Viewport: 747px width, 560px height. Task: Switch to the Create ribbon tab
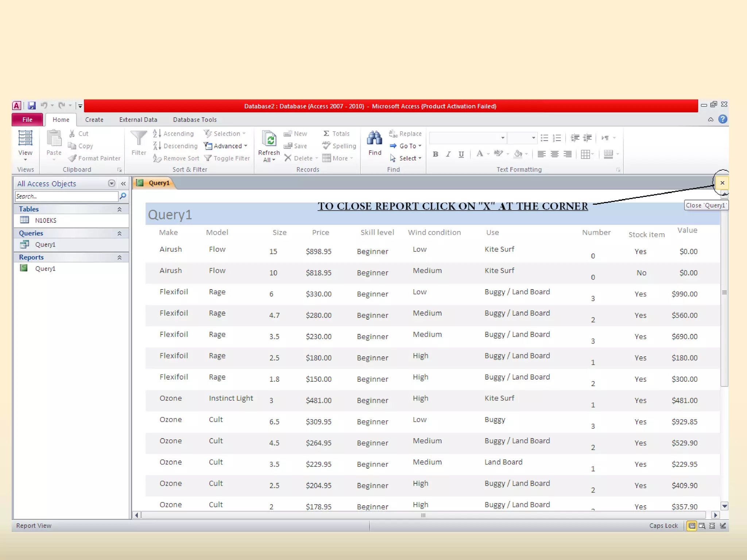pos(94,120)
